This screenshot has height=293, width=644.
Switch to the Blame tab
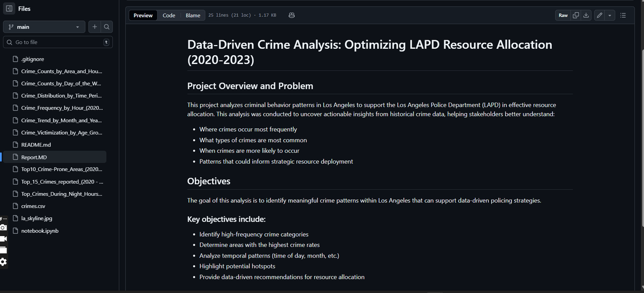click(193, 16)
